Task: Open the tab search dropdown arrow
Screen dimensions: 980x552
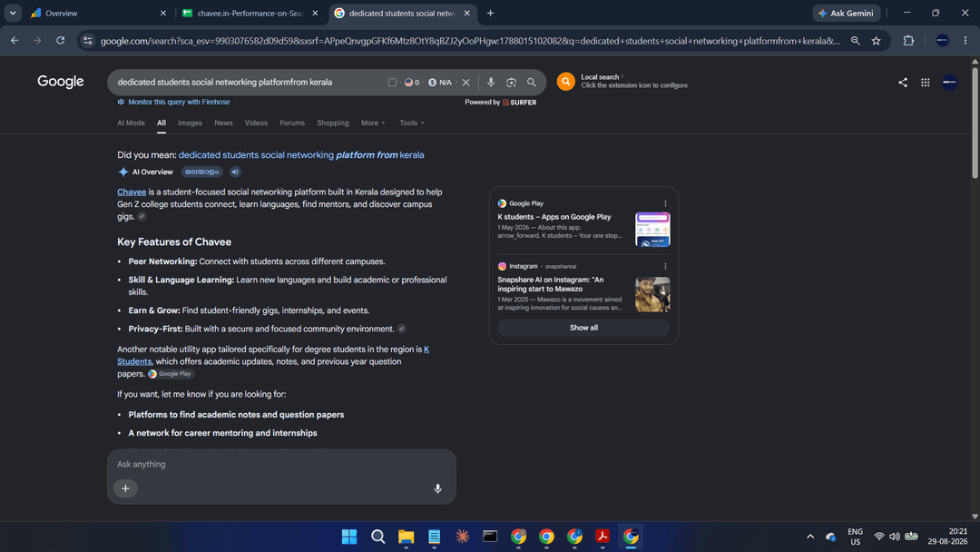Action: 13,13
